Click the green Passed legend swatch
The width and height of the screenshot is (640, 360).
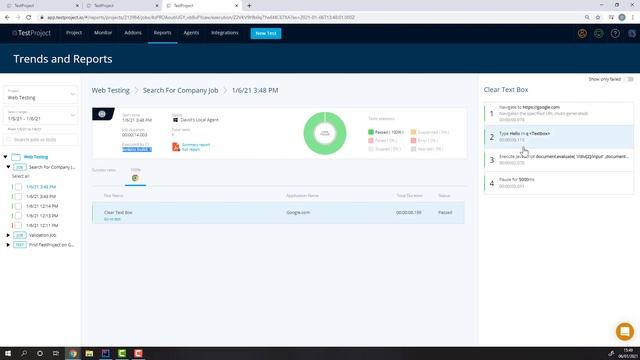pos(371,132)
